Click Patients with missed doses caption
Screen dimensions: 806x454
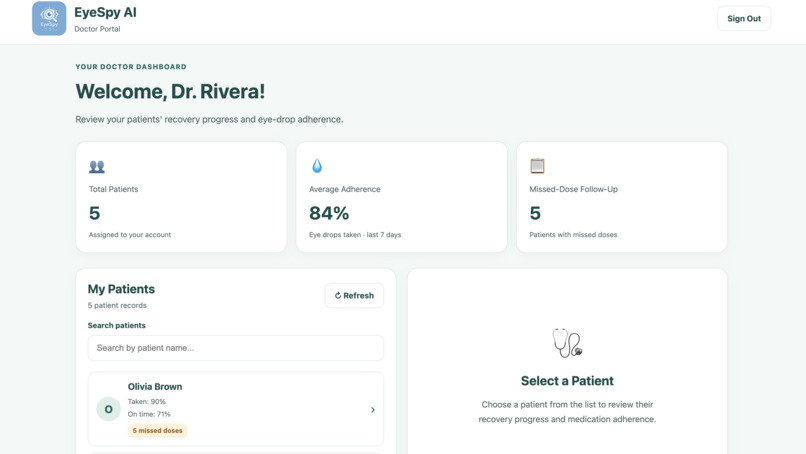point(573,234)
